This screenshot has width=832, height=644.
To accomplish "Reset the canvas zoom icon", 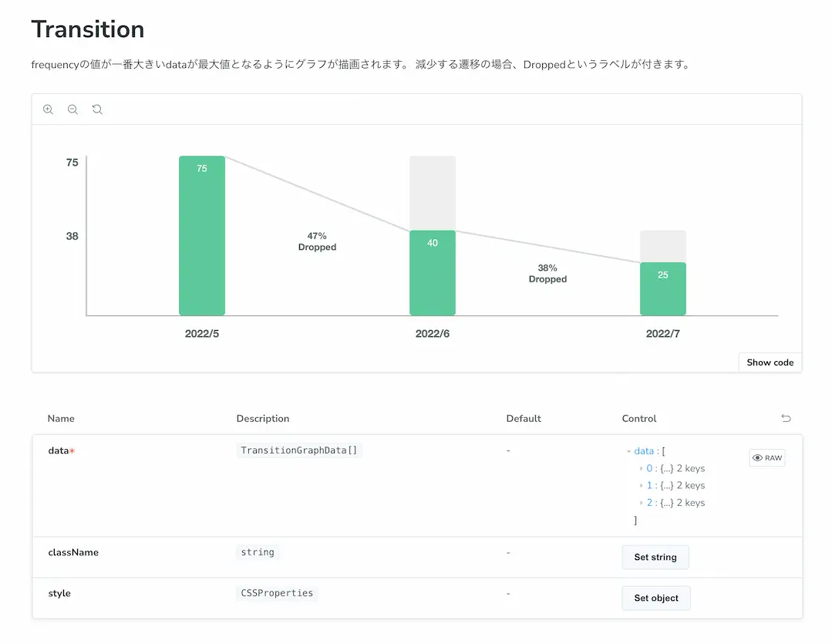I will click(x=97, y=110).
